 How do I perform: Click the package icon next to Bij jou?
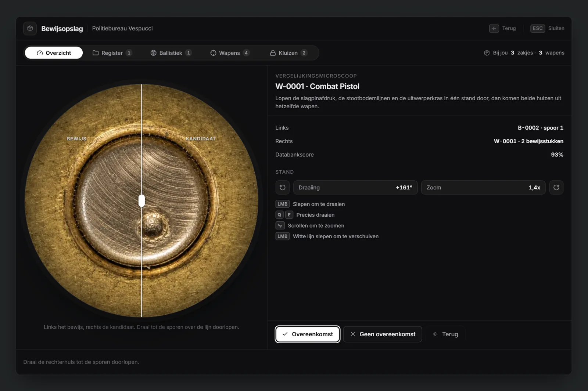[x=487, y=53]
